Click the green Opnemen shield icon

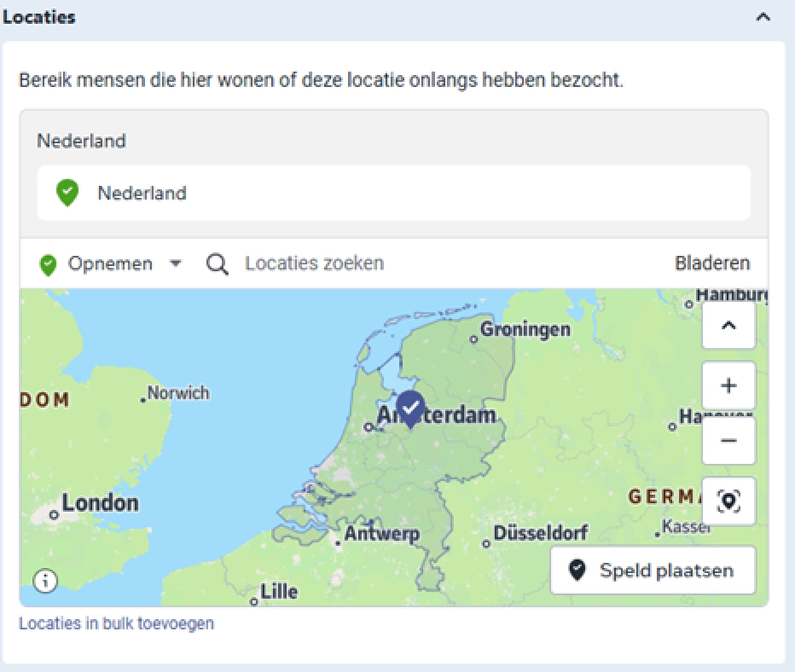point(49,264)
